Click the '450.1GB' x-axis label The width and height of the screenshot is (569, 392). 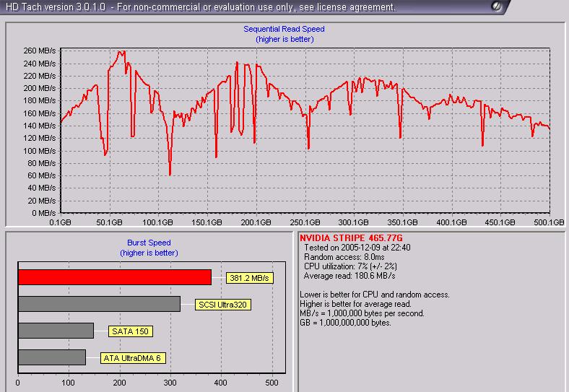tap(500, 222)
